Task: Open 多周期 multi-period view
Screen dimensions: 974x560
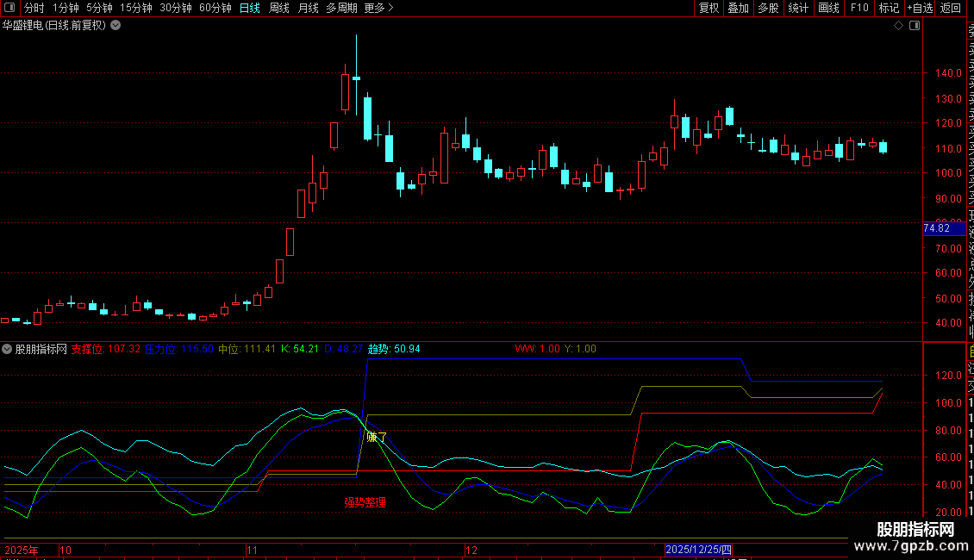Action: coord(341,8)
